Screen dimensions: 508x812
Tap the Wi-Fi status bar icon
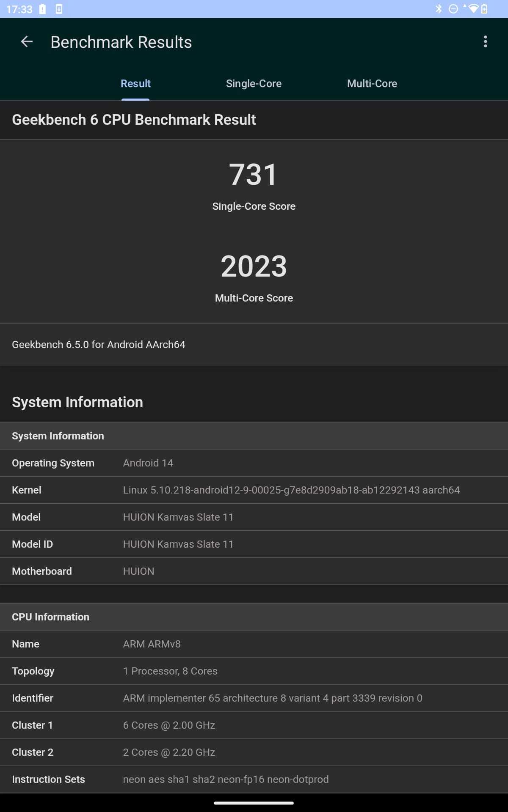[x=473, y=9]
